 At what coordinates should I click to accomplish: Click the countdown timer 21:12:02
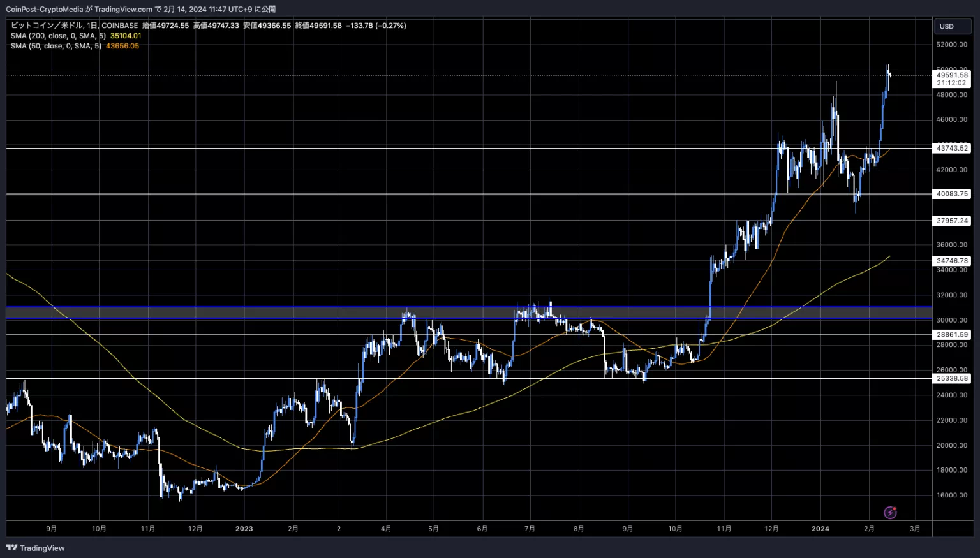point(951,83)
